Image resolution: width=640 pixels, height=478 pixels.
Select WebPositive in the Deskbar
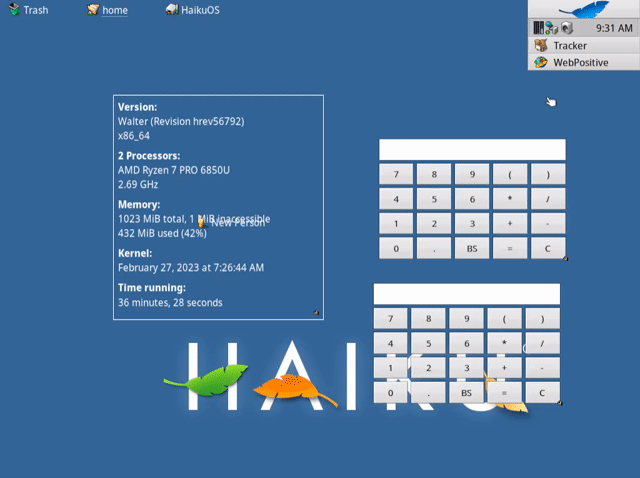pos(584,62)
